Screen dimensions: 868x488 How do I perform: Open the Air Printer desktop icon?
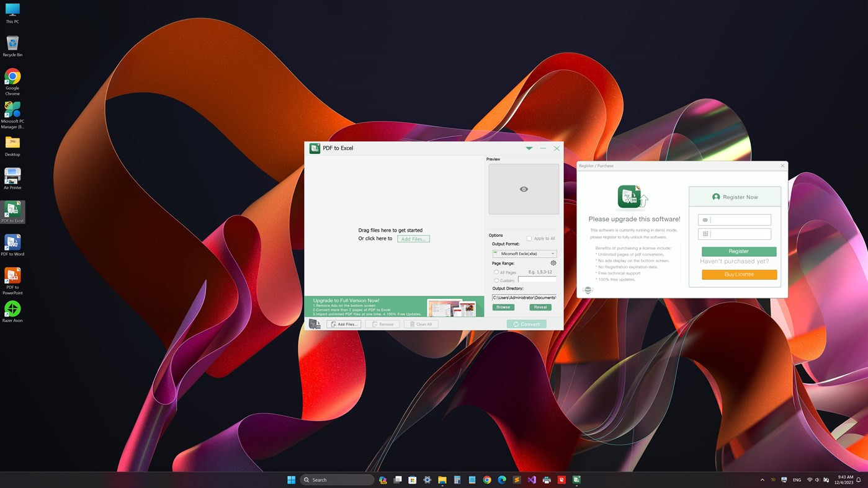12,179
